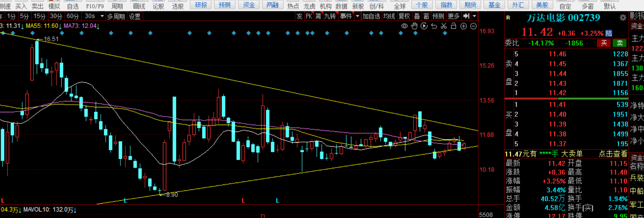Open the 资金 button in top bar
Screen dimensions: 644x218
249,5
